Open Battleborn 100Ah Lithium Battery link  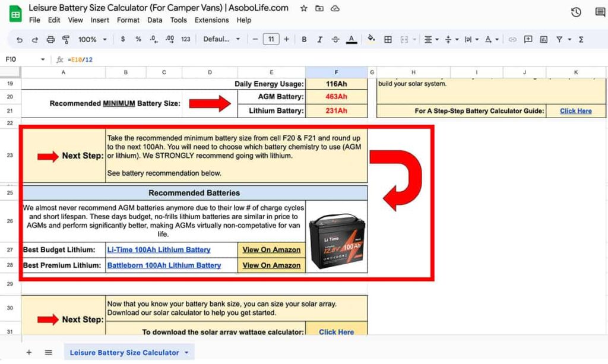(x=164, y=265)
